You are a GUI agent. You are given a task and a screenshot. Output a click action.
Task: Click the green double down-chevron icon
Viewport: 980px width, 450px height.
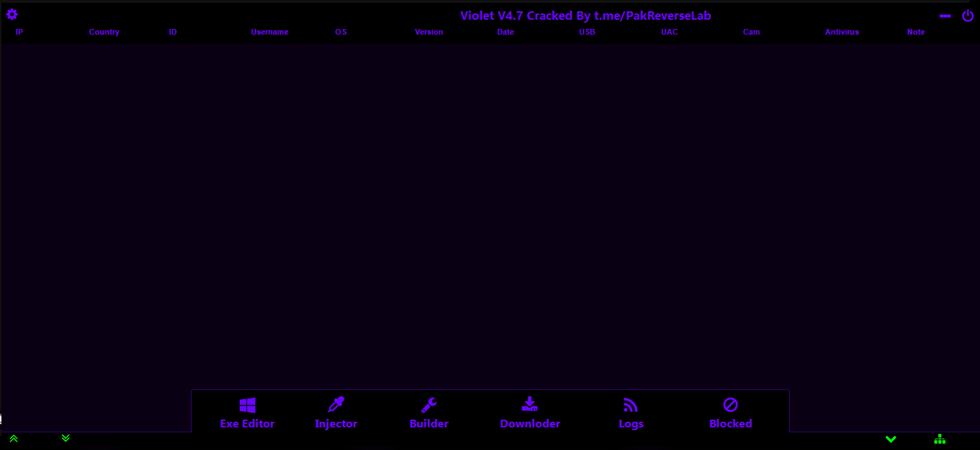tap(66, 438)
